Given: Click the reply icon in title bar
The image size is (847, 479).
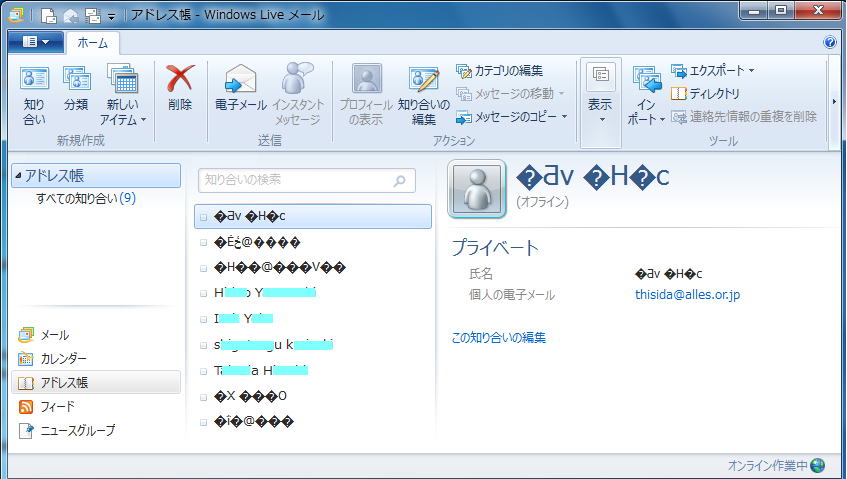Looking at the screenshot, I should pos(71,16).
